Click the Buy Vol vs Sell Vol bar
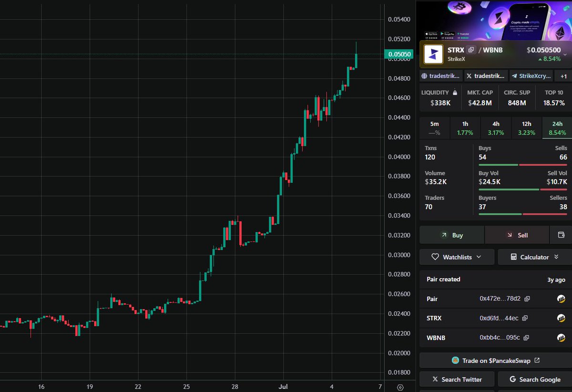Viewport: 572px width, 392px height. pyautogui.click(x=523, y=190)
